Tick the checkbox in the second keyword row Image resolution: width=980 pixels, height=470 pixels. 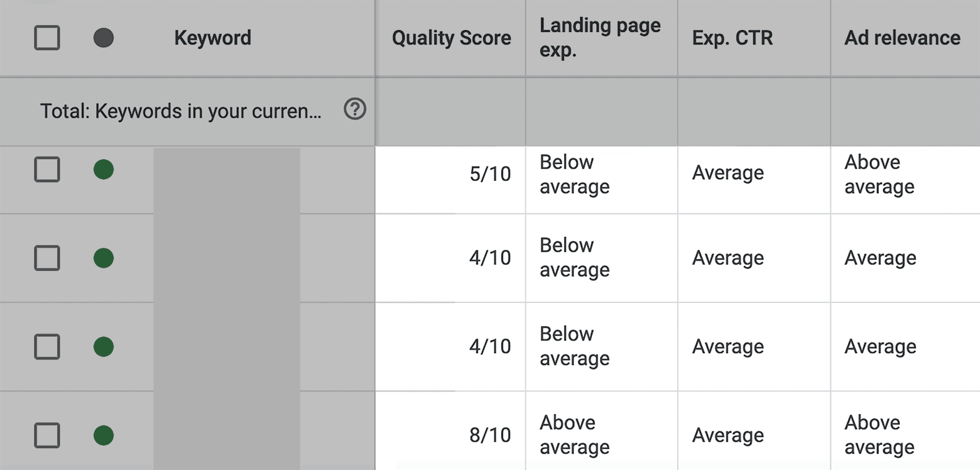click(x=47, y=258)
